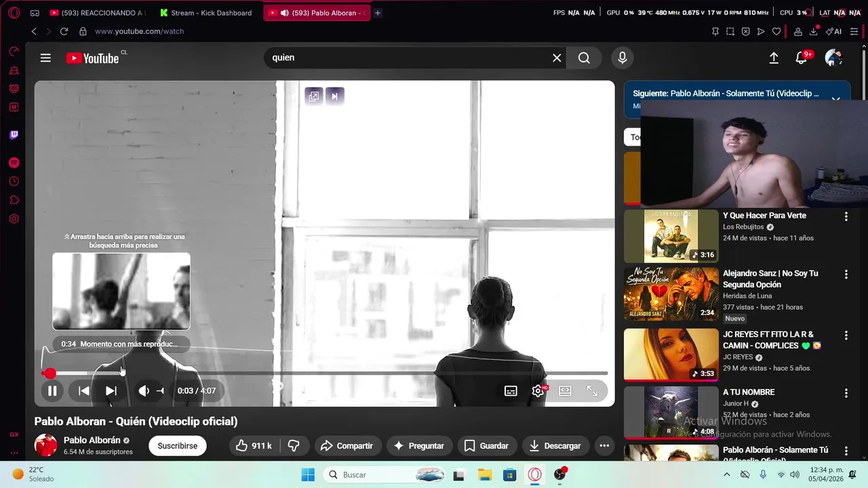Viewport: 868px width, 488px height.
Task: Open Spotify player in sidebar
Action: click(14, 163)
